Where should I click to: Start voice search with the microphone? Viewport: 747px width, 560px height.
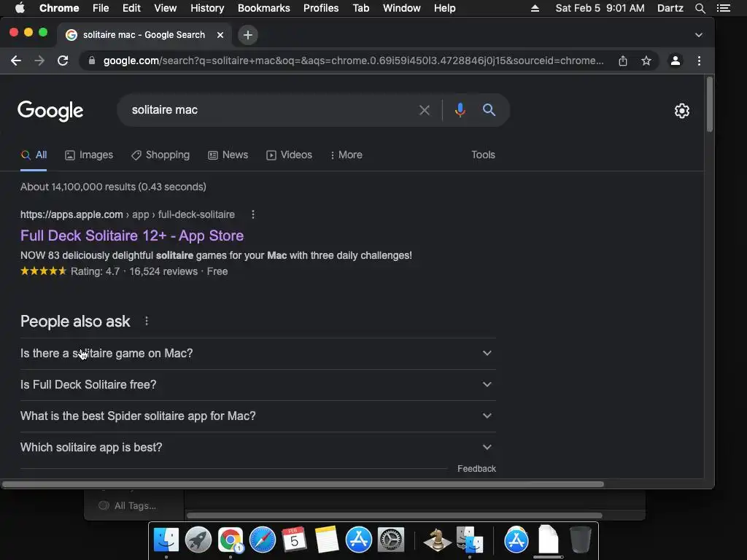pos(460,110)
